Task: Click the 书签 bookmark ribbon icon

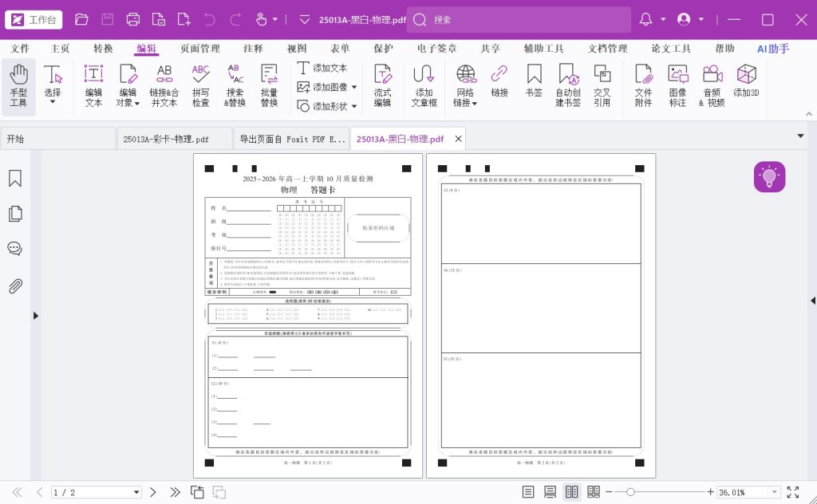Action: tap(534, 86)
